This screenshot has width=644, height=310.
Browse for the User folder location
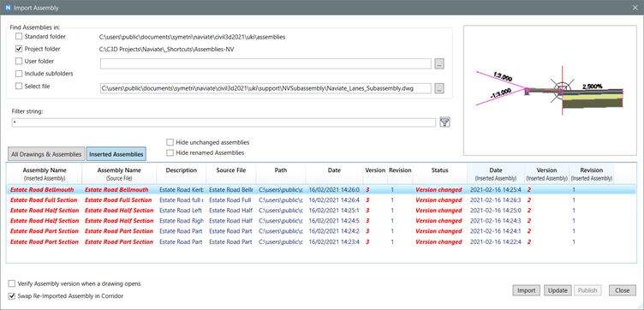pyautogui.click(x=439, y=64)
